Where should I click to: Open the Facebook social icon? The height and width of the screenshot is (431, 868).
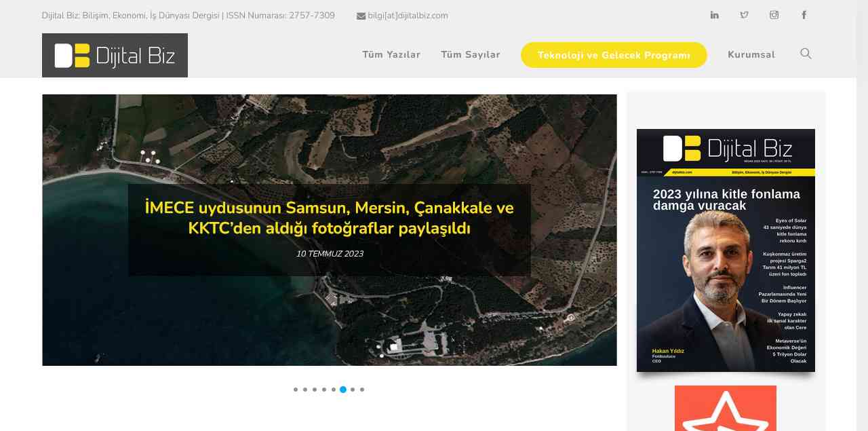click(804, 15)
